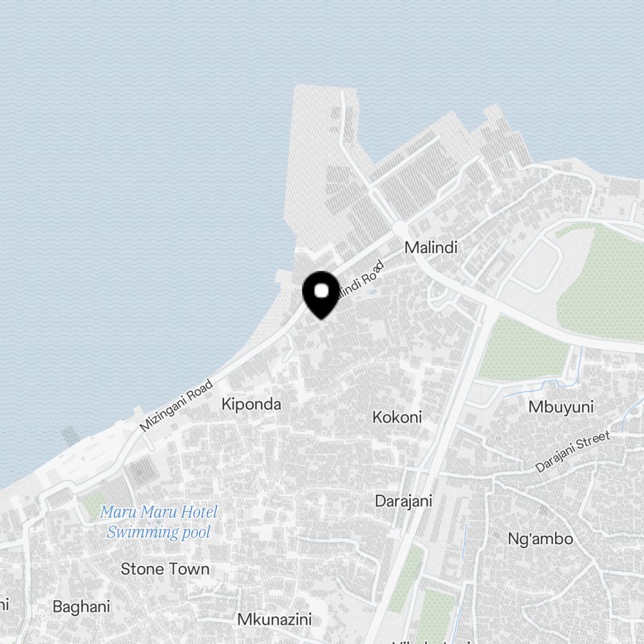Click the small green square near Maru Maru Hotel

coord(95,506)
